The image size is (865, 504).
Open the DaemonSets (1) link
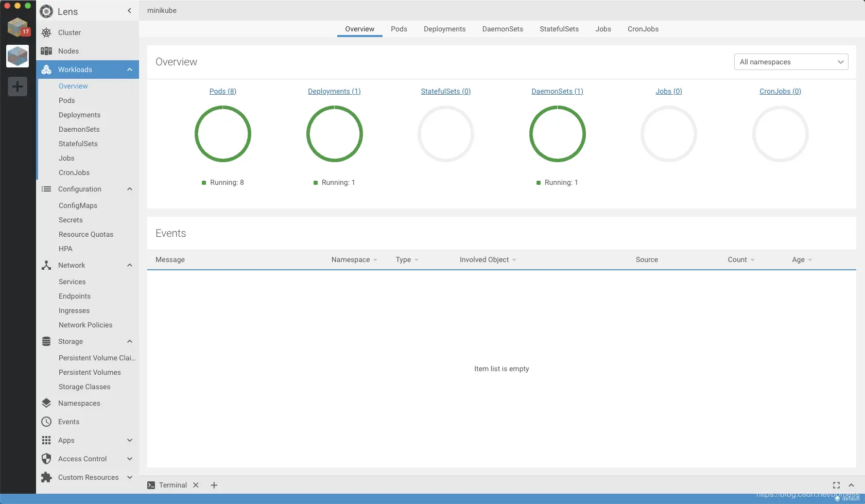pyautogui.click(x=557, y=91)
